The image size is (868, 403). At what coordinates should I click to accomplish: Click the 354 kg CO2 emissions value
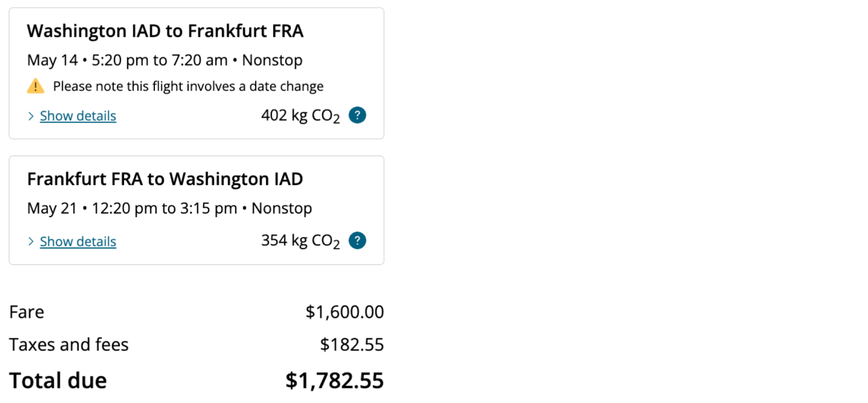[300, 241]
